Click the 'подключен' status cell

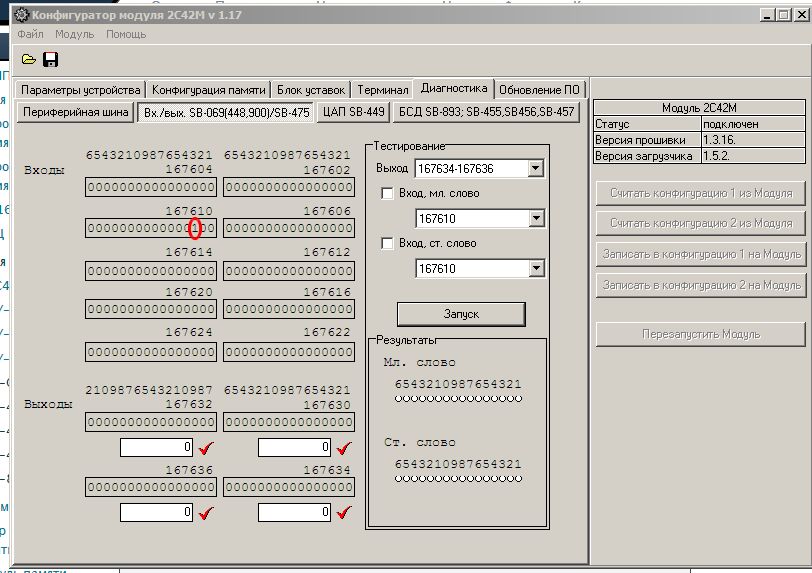click(753, 124)
